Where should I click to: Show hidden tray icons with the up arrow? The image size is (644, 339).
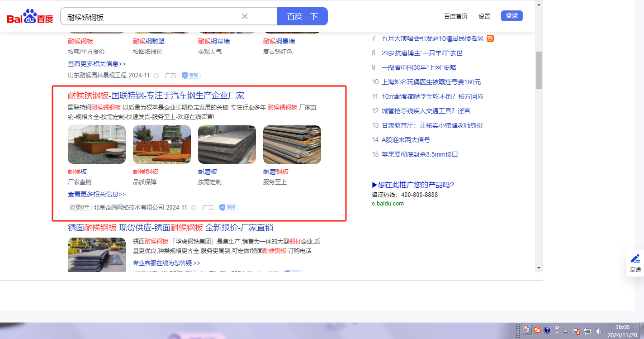565,331
